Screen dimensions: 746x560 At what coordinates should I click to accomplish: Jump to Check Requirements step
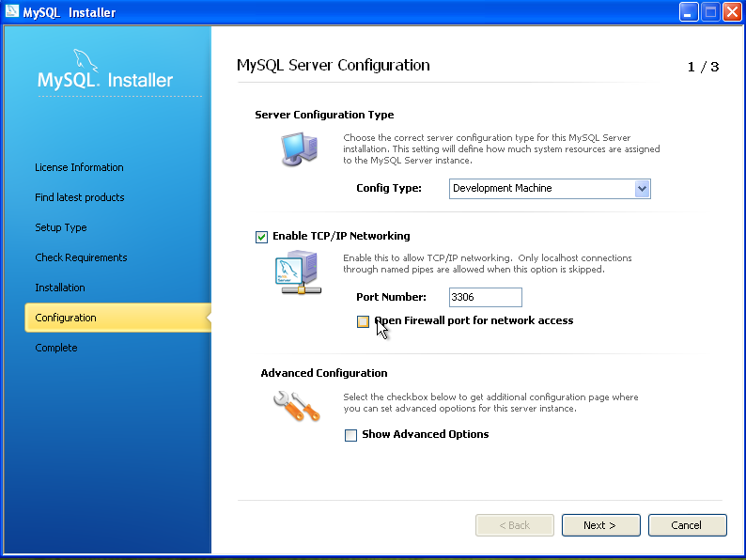click(81, 257)
